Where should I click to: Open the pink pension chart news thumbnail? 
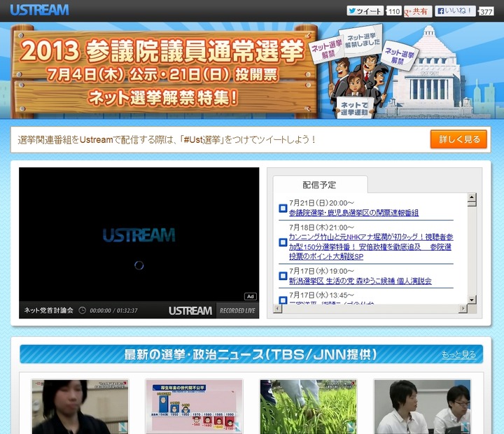(x=194, y=407)
